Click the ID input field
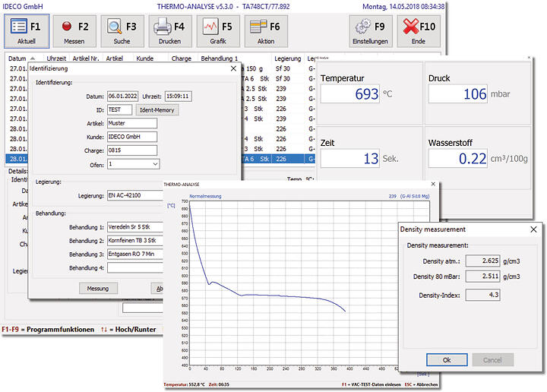This screenshot has height=392, width=547. click(120, 110)
